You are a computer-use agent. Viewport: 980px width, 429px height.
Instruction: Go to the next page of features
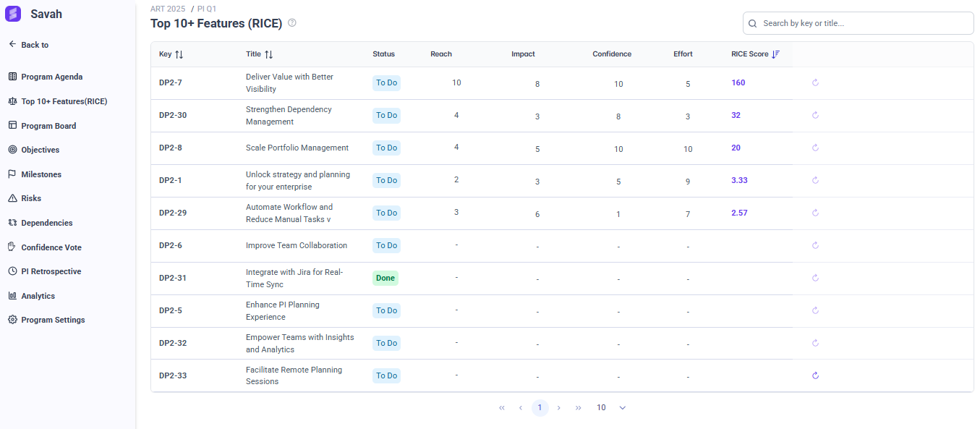[558, 408]
